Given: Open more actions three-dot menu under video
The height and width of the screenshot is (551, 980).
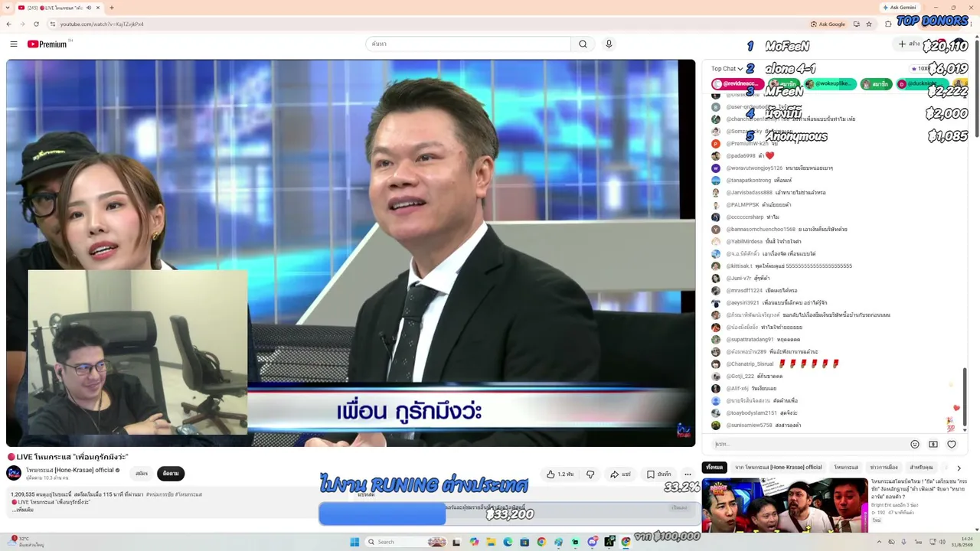Looking at the screenshot, I should [688, 474].
